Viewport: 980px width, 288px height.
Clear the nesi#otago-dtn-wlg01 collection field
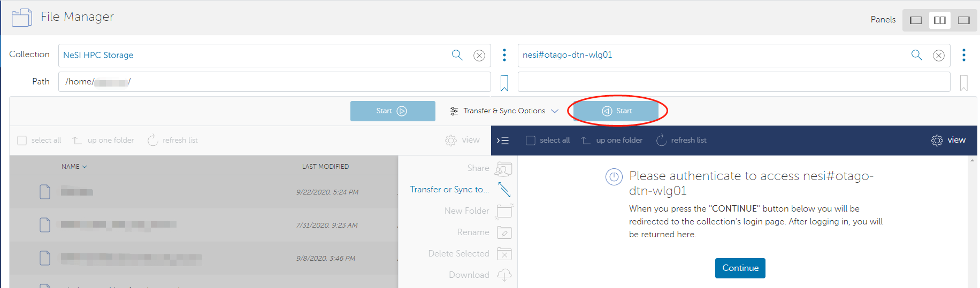938,56
